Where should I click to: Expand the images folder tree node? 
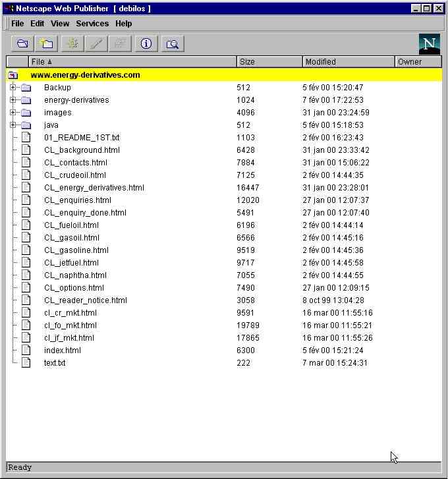click(13, 113)
